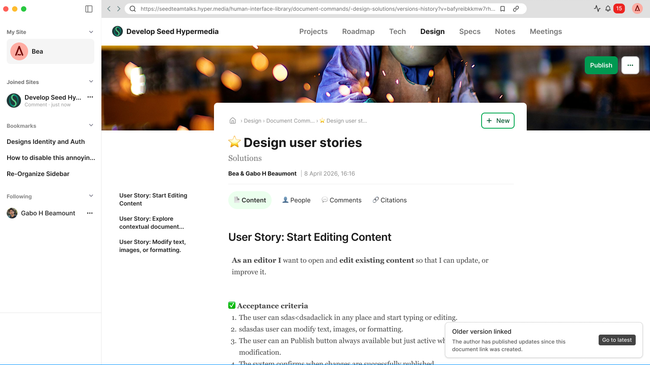Bookmark this document from the address bar
Screen dimensions: 650x365
(502, 9)
